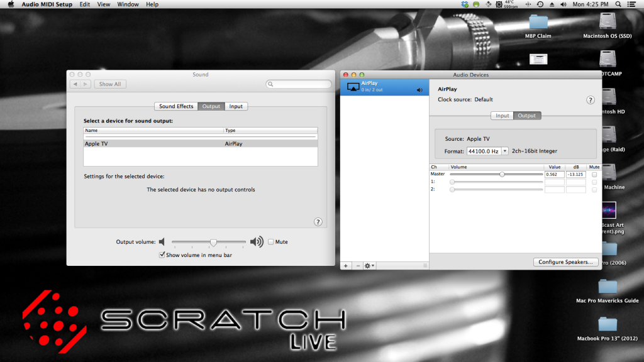Adjust the Output volume slider
644x362 pixels.
(213, 242)
